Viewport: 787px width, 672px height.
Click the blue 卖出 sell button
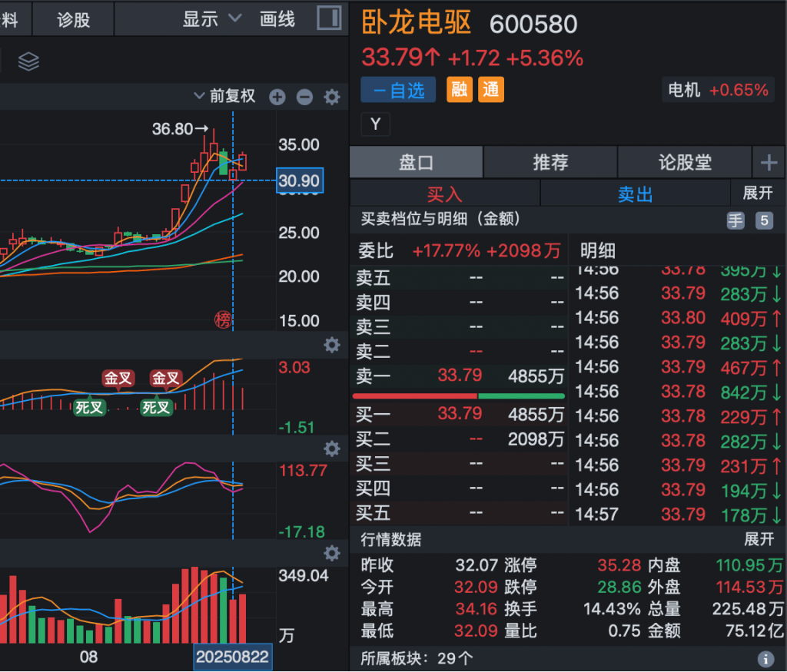click(x=635, y=194)
